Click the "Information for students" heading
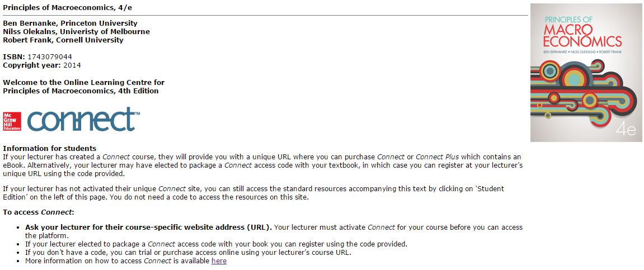 (x=49, y=148)
